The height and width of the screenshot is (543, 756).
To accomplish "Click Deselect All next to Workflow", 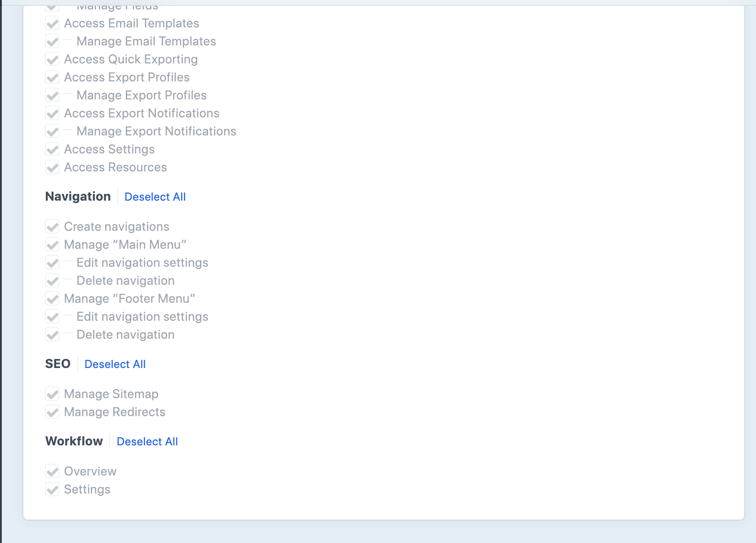I will point(147,441).
